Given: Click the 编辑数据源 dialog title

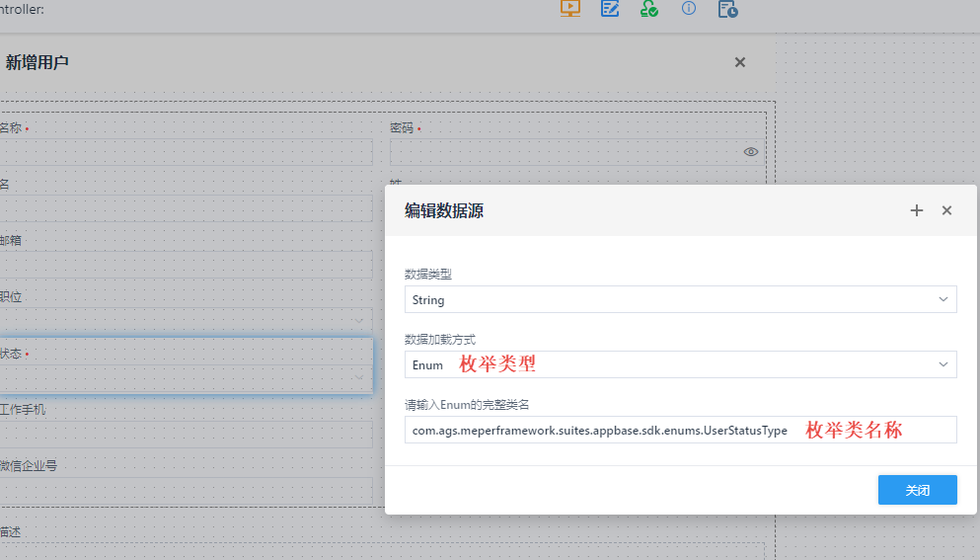Looking at the screenshot, I should 444,210.
